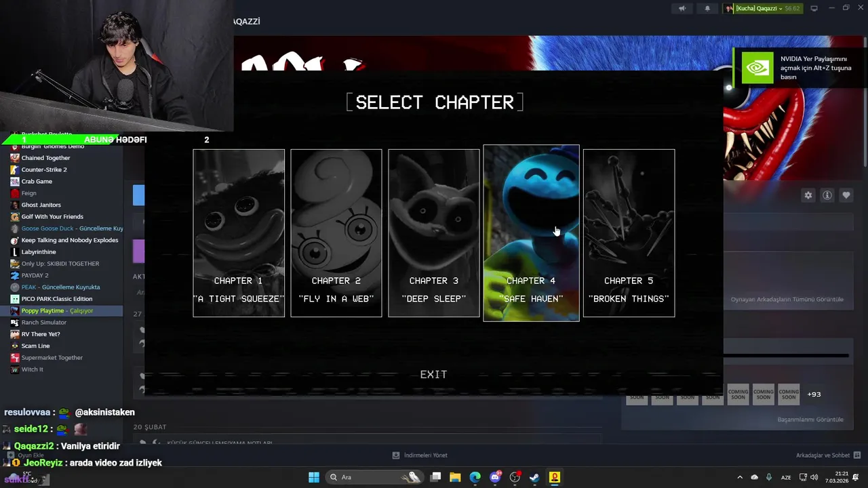Viewport: 868px width, 488px height.
Task: Click Feign icon in library list
Action: tap(15, 193)
